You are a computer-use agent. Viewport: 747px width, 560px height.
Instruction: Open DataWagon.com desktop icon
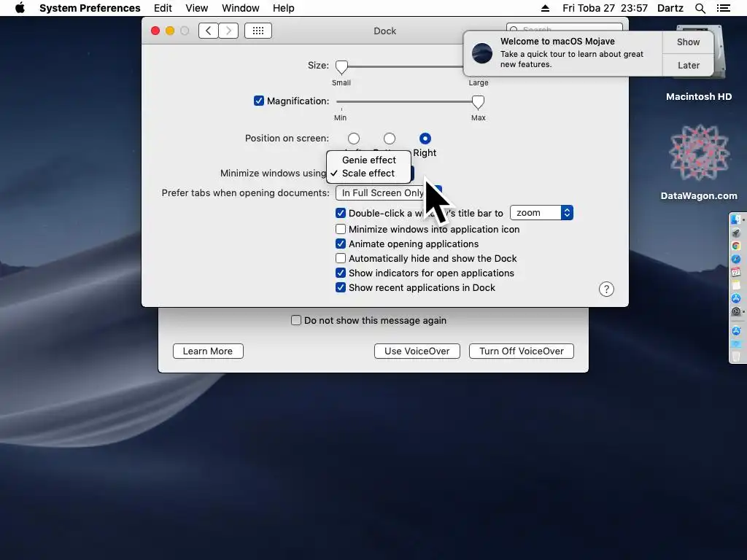pos(699,162)
